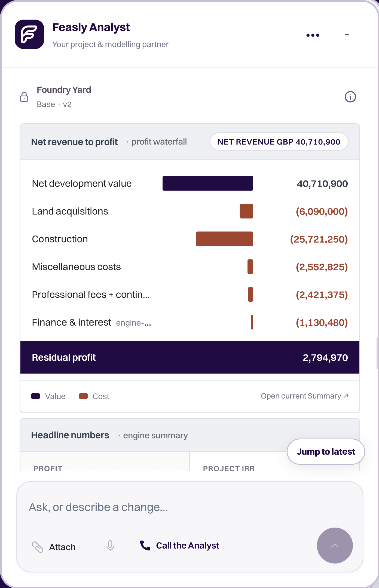
Task: Open the three-dot more options menu
Action: tap(313, 35)
